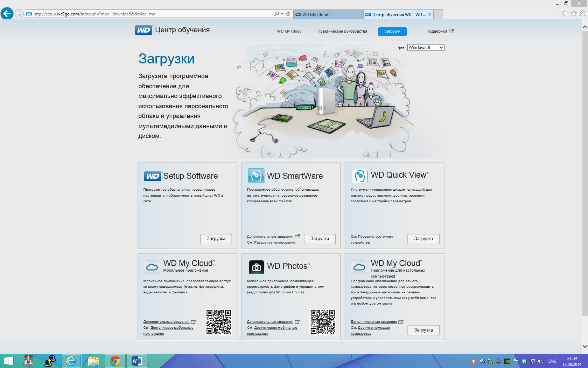This screenshot has width=588, height=368.
Task: Open Доступ через мобильные приложения in WD Photos card
Action: coord(272,330)
